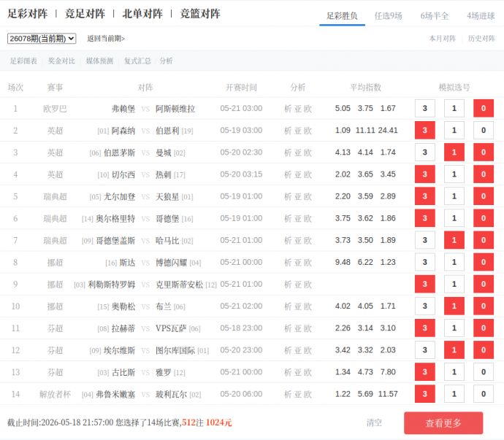Open the 历史对阵 link
Image resolution: width=504 pixels, height=440 pixels.
[x=481, y=39]
